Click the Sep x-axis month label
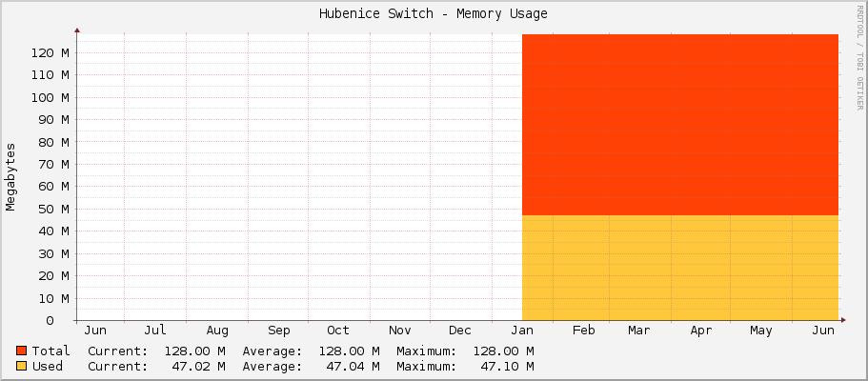The height and width of the screenshot is (381, 868). 278,331
